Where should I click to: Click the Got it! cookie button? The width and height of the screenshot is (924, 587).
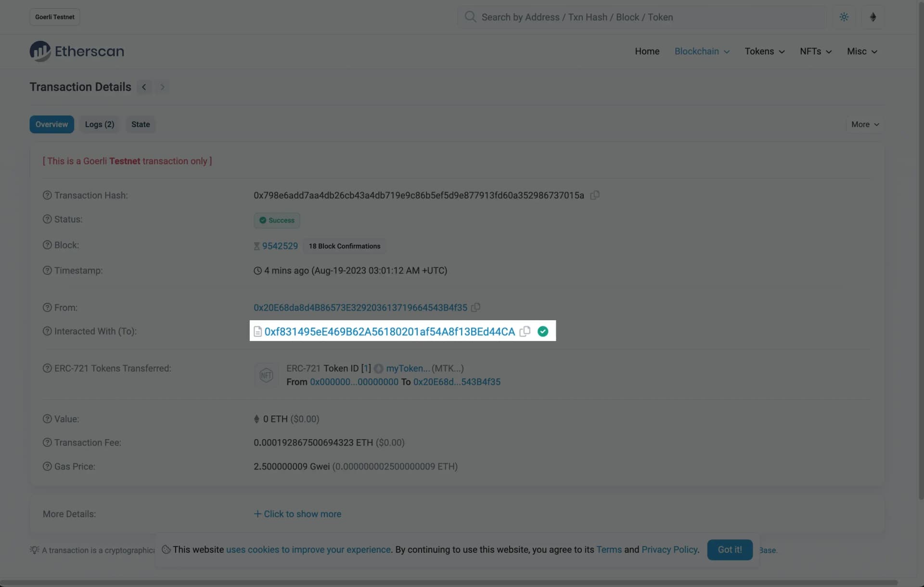(730, 549)
